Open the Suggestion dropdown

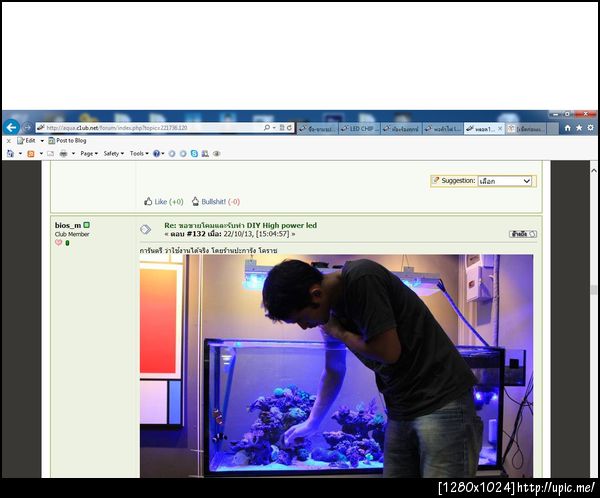(505, 181)
